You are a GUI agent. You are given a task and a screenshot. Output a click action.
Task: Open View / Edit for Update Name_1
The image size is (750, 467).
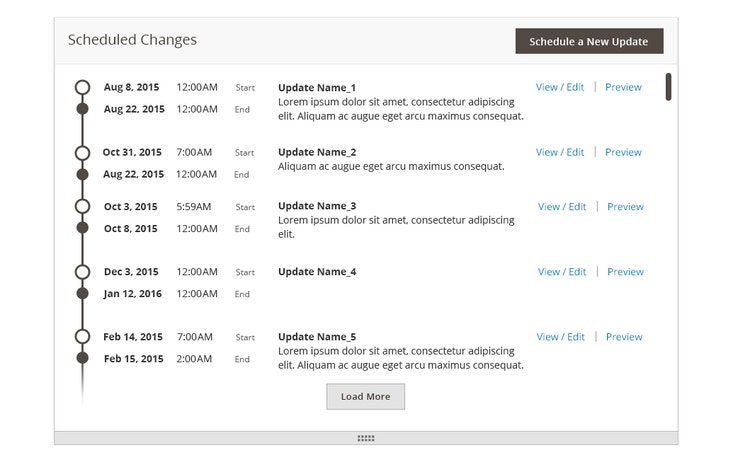(x=560, y=87)
